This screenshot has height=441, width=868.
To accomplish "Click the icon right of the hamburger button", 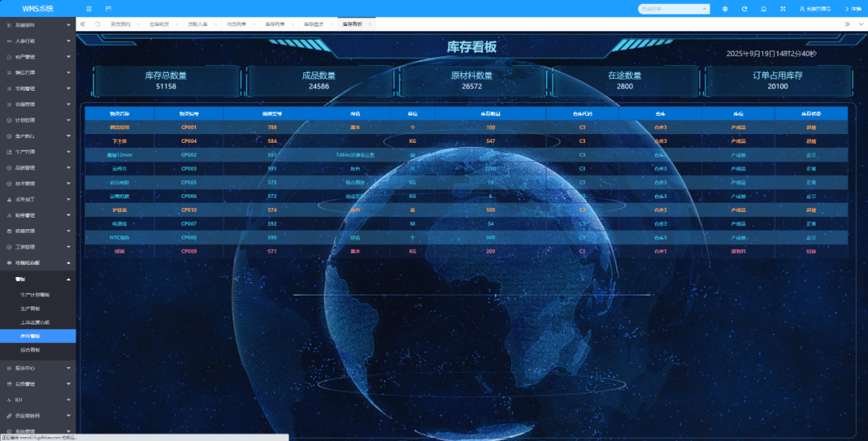I will click(x=108, y=9).
